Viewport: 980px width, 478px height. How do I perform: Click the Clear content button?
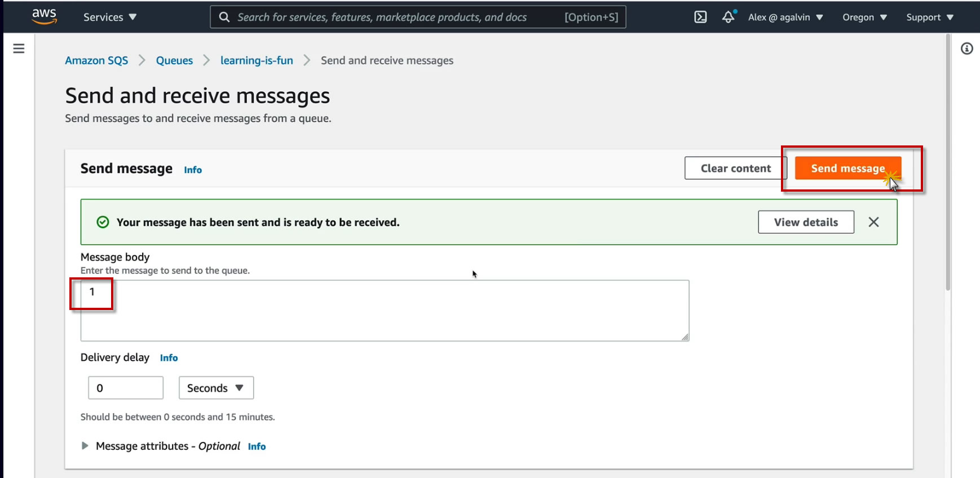coord(735,168)
